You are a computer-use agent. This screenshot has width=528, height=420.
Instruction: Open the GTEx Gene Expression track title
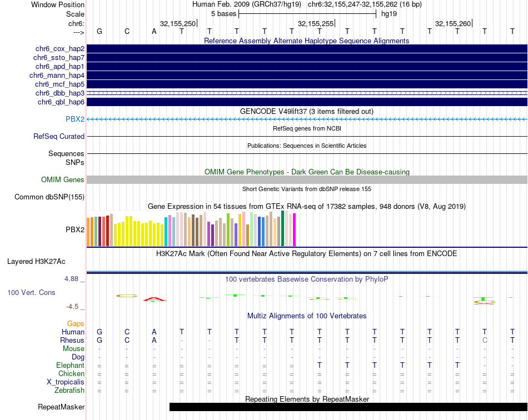pyautogui.click(x=307, y=206)
